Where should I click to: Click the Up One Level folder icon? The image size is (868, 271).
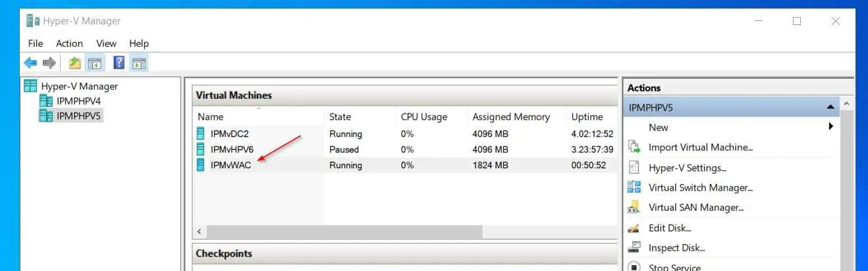(74, 63)
